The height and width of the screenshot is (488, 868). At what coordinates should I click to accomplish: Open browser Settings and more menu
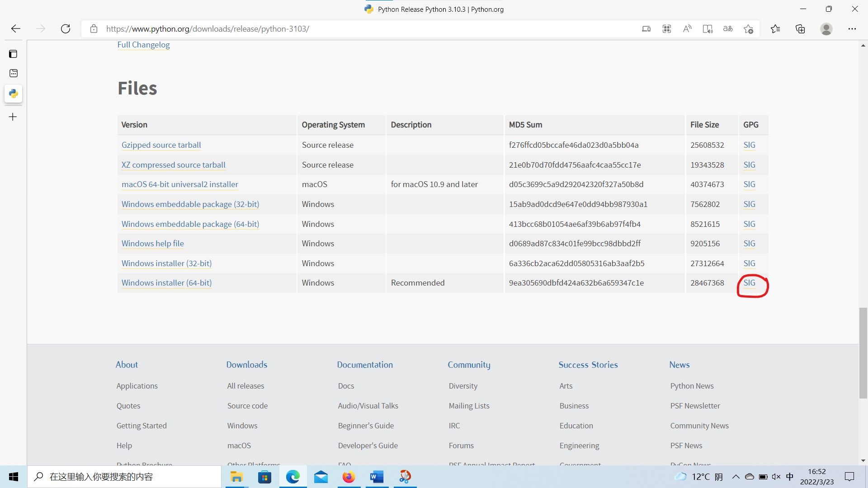coord(852,29)
